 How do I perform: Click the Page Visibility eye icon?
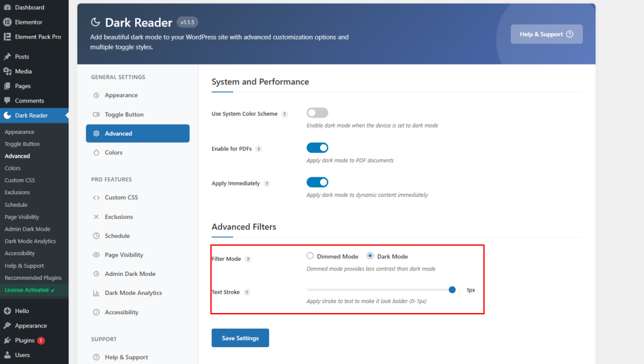(x=96, y=255)
